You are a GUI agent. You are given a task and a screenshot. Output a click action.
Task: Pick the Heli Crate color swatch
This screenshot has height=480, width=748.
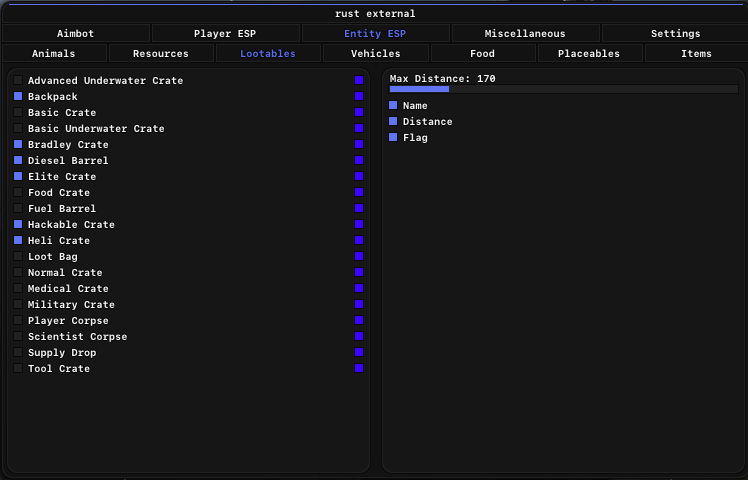coord(359,240)
